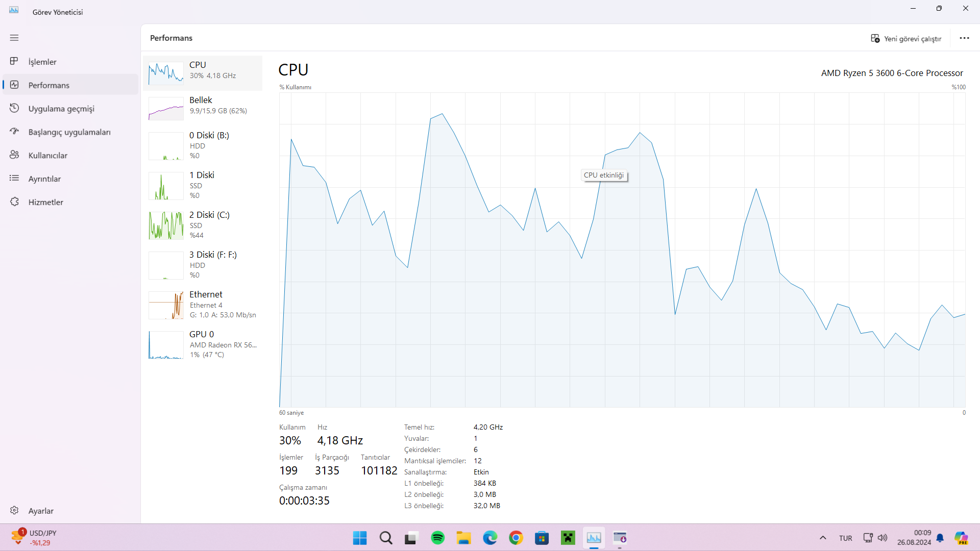Open Spotify from the taskbar
980x551 pixels.
[438, 538]
